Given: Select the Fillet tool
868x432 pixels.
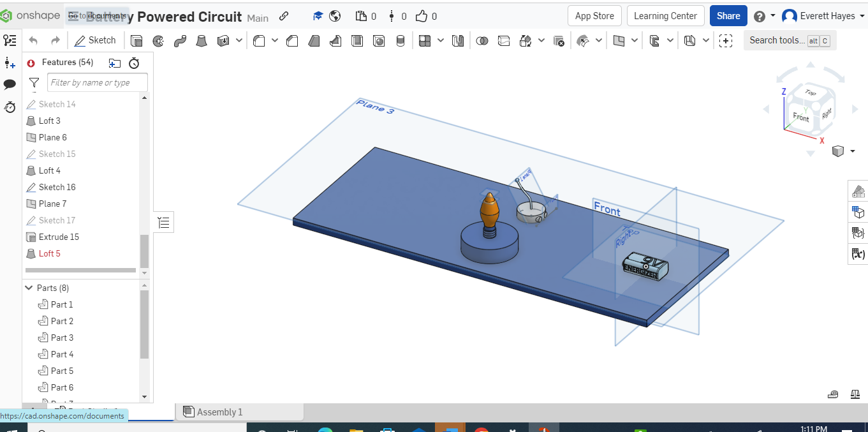Looking at the screenshot, I should coord(259,40).
